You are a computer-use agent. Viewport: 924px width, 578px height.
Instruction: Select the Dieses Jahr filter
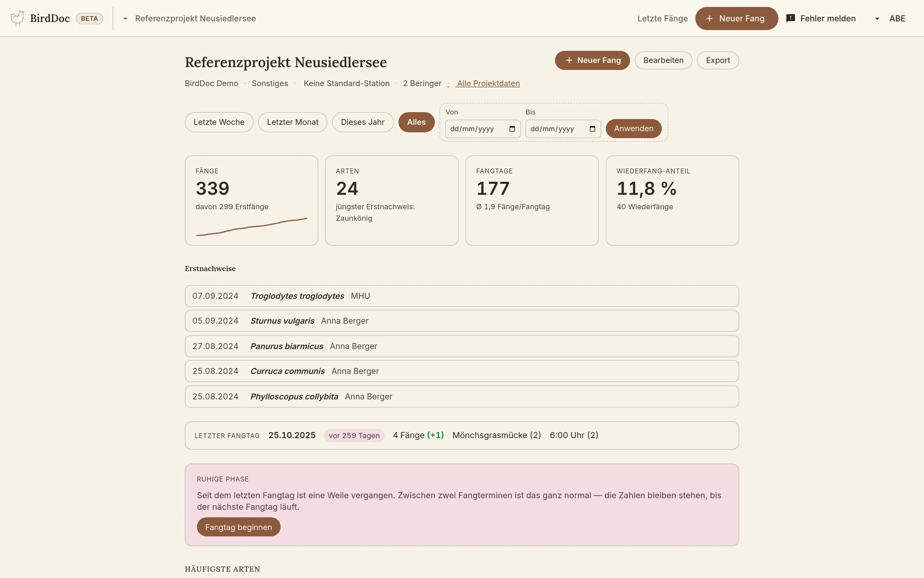tap(363, 122)
